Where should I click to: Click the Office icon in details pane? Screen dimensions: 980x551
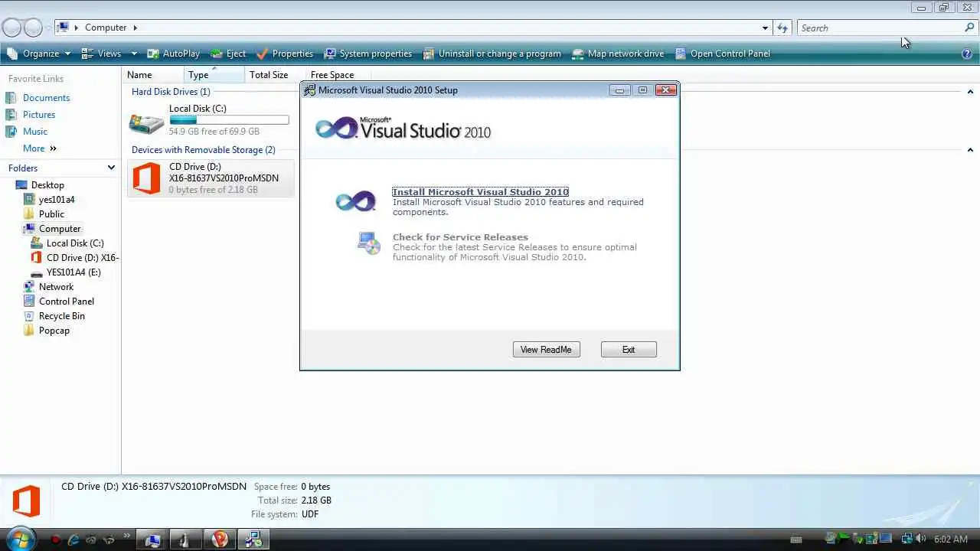click(26, 502)
